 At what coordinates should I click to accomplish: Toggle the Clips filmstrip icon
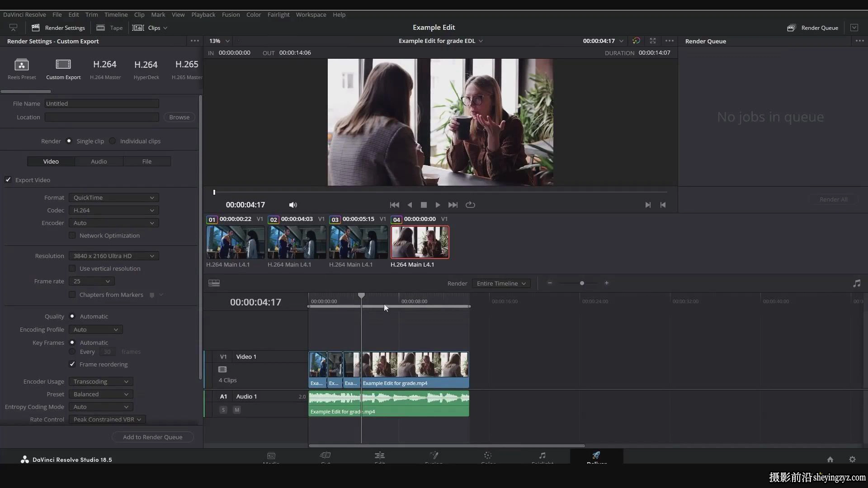pyautogui.click(x=138, y=28)
